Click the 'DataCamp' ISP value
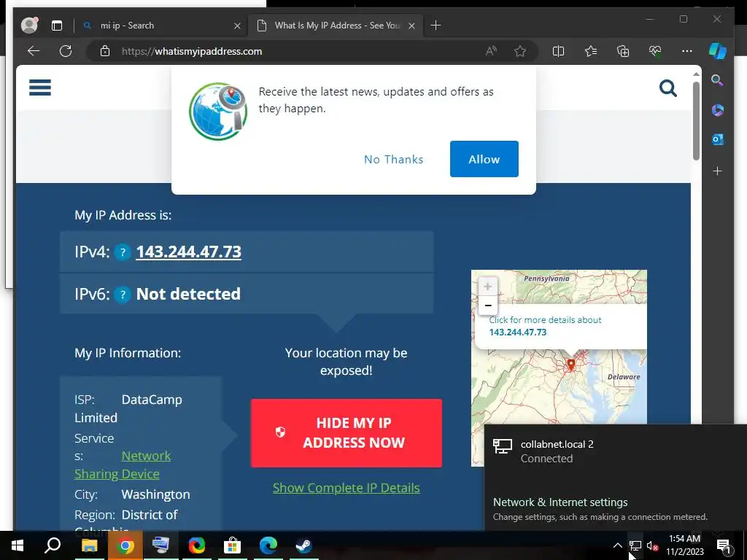Screen dimensions: 747x560 point(152,400)
